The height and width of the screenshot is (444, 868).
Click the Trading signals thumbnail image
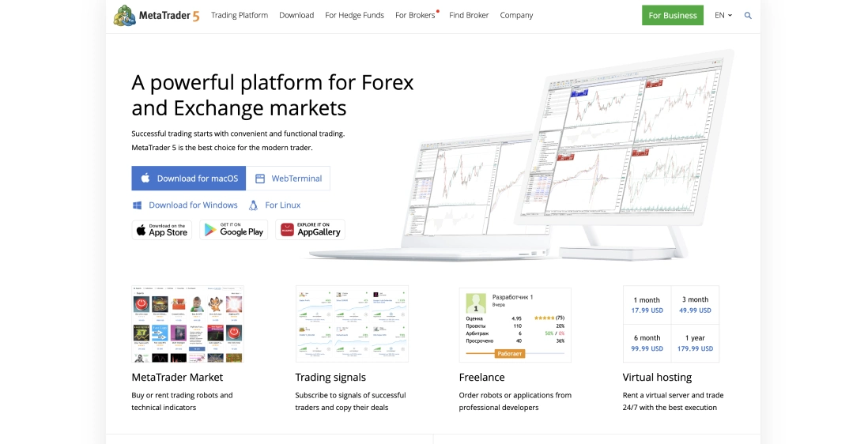(352, 324)
